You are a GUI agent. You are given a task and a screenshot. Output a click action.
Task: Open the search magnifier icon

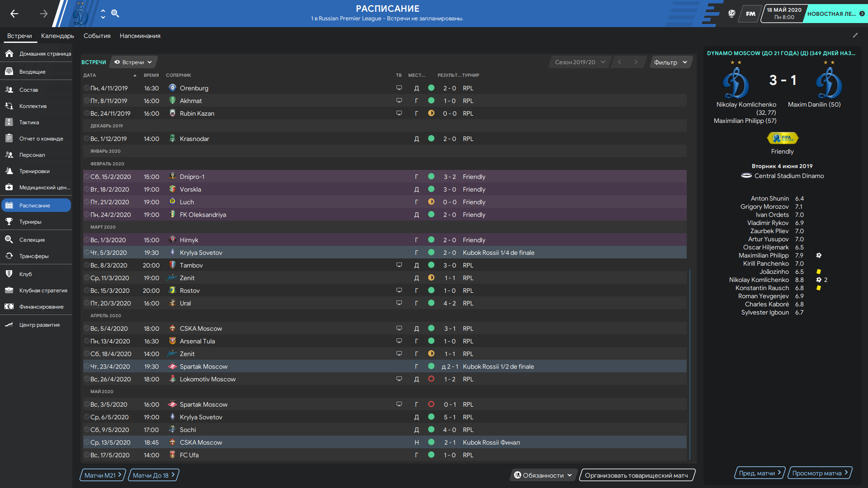(x=115, y=14)
